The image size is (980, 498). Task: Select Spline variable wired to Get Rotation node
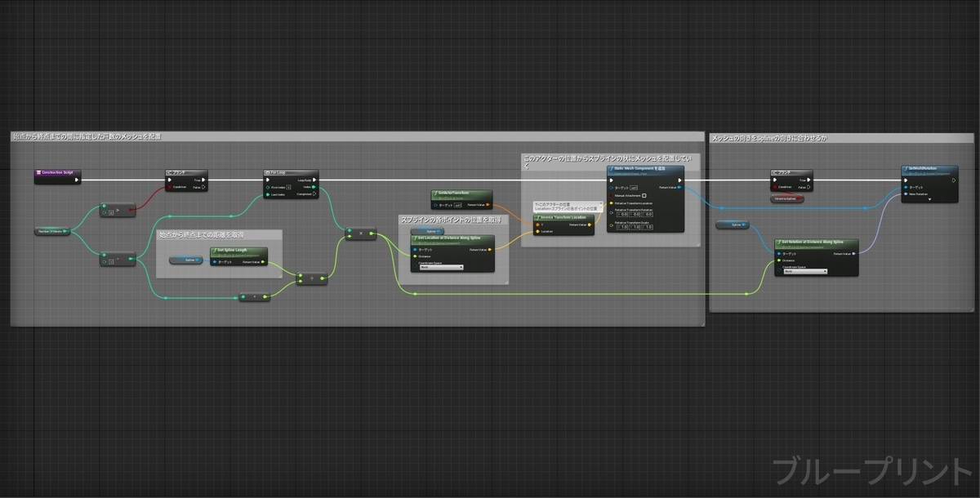click(x=733, y=225)
